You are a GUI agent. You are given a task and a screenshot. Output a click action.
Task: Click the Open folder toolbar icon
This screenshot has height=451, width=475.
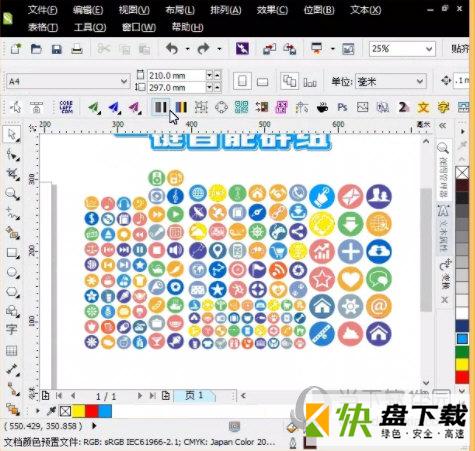coord(36,49)
